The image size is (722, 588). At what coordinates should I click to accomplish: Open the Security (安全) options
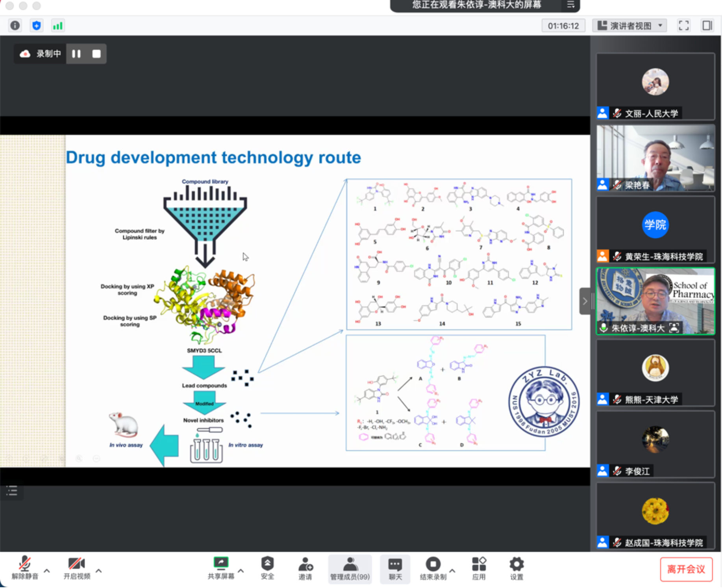(x=267, y=568)
